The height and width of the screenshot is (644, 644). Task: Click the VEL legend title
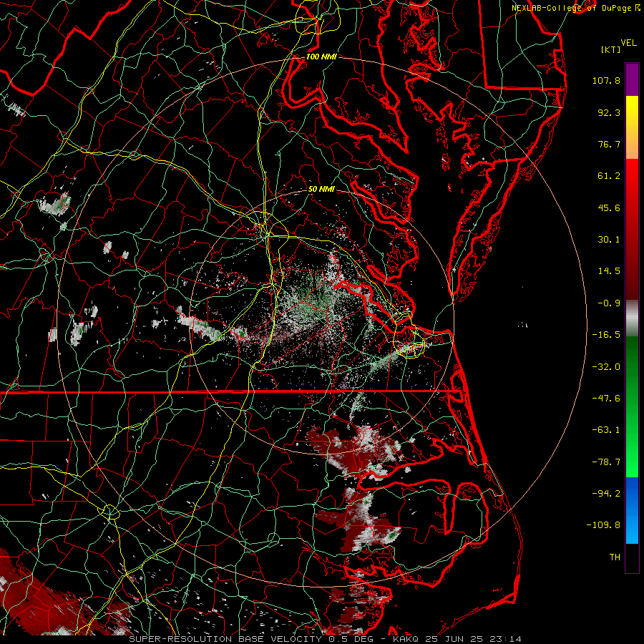click(x=628, y=43)
